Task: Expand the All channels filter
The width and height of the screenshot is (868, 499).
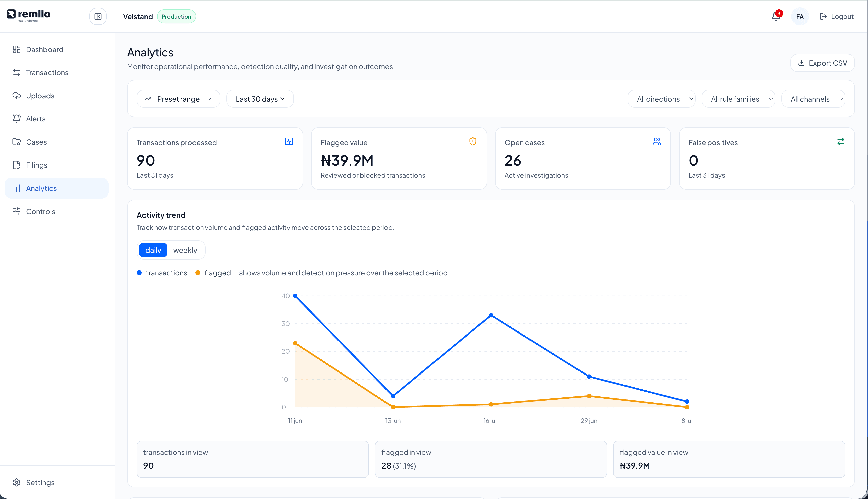Action: [x=813, y=99]
